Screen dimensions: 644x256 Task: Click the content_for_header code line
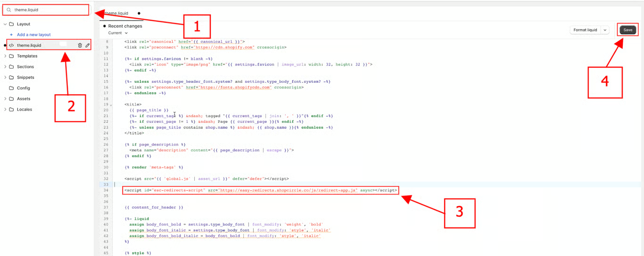coord(154,208)
